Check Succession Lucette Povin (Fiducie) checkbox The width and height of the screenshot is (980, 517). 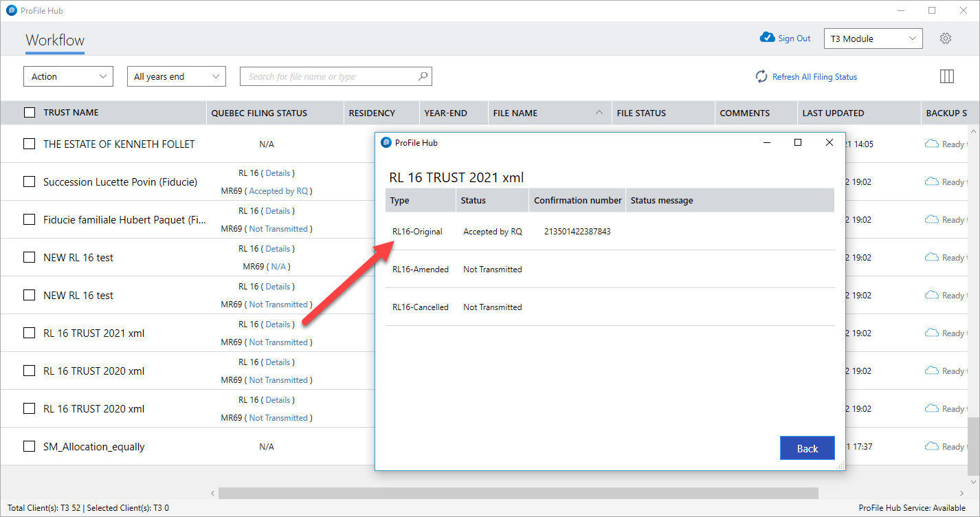coord(29,181)
